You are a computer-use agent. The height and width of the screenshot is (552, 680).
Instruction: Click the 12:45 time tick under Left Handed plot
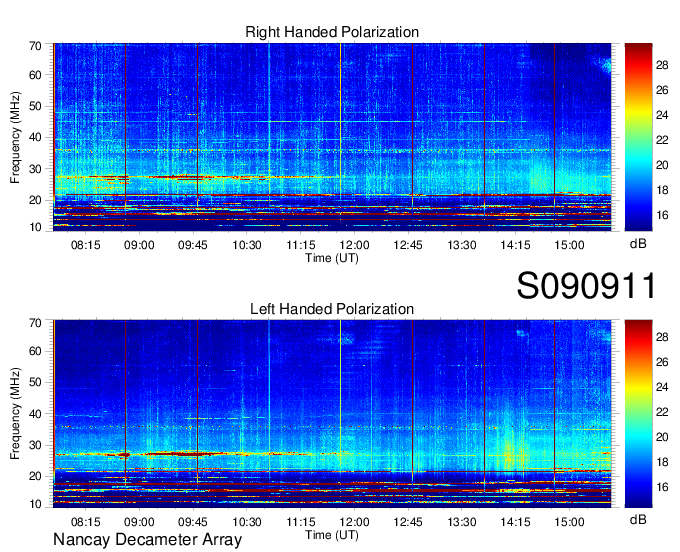[408, 522]
